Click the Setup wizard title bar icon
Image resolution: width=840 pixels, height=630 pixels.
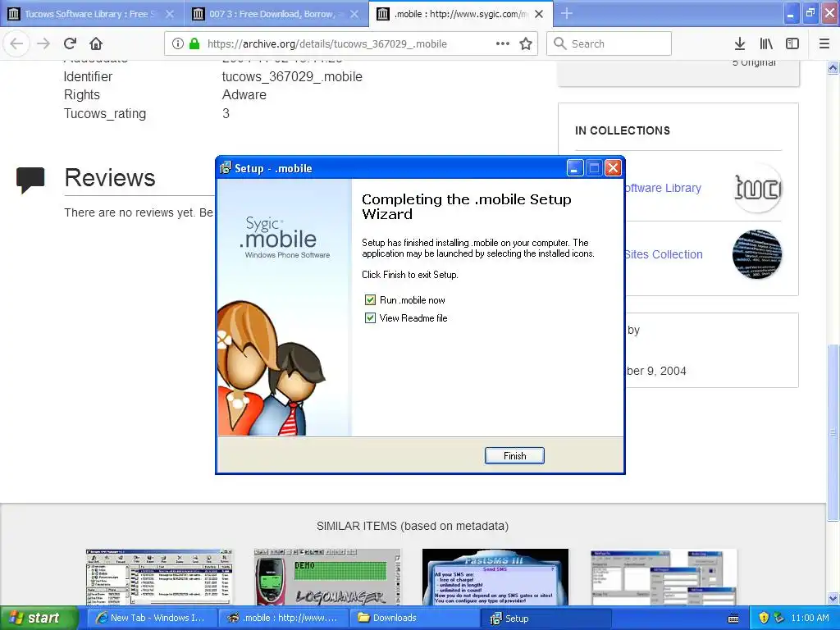click(226, 167)
